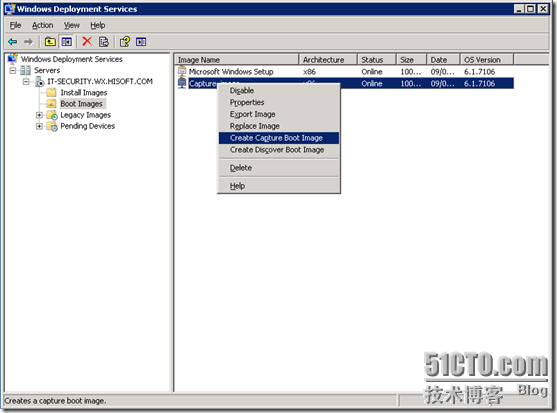Sort by Image Name column header
Image resolution: width=557 pixels, height=413 pixels.
point(237,60)
